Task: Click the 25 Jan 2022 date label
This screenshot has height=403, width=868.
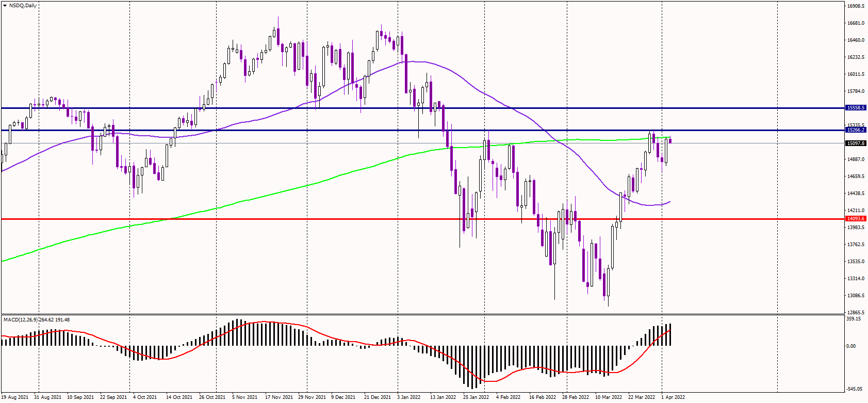Action: click(477, 397)
